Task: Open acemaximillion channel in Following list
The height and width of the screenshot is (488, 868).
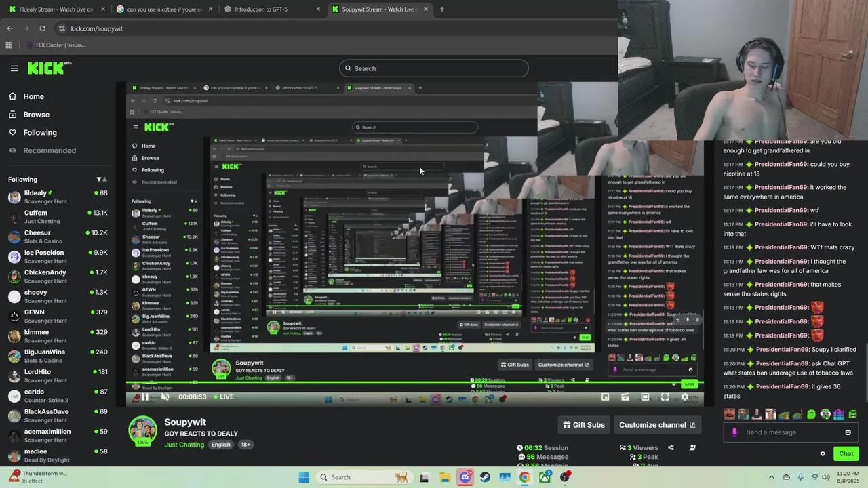Action: click(58, 436)
